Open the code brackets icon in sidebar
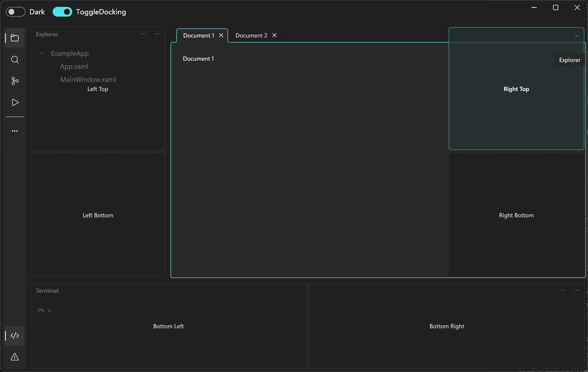This screenshot has height=372, width=588. (x=15, y=335)
